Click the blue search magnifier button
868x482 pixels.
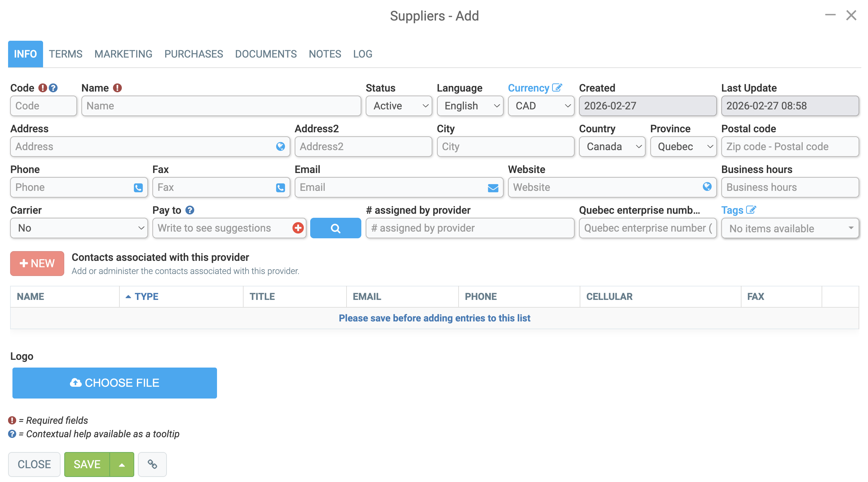336,228
